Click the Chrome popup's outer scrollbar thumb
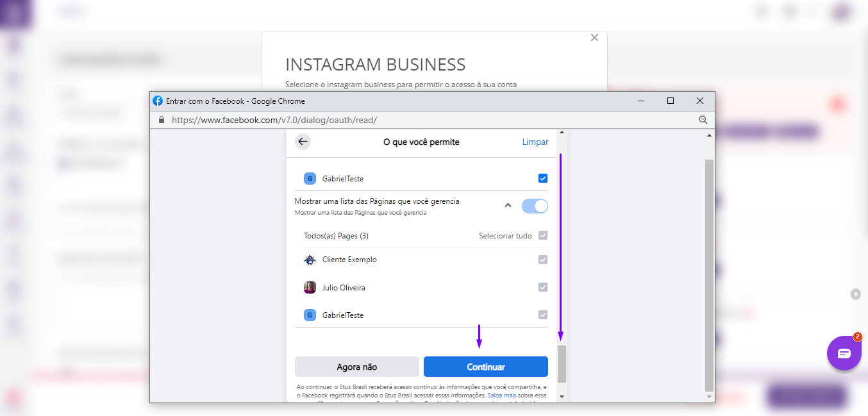Image resolution: width=868 pixels, height=416 pixels. pos(709,276)
